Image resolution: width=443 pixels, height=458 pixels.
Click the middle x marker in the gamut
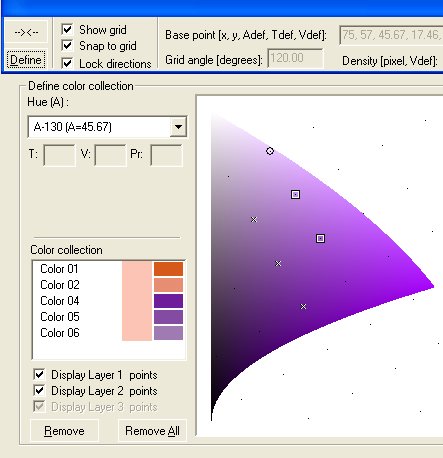[278, 263]
